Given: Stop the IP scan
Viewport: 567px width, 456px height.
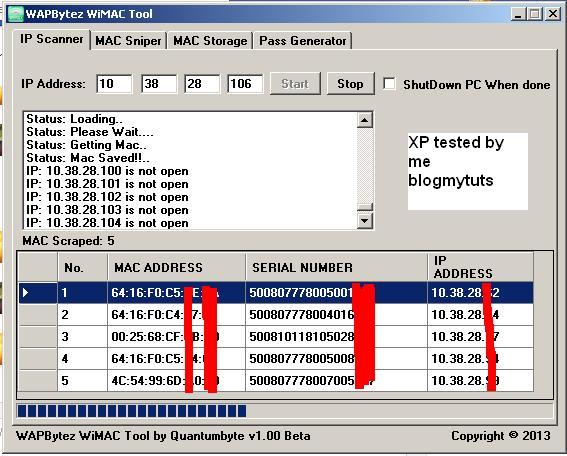Looking at the screenshot, I should (x=350, y=84).
